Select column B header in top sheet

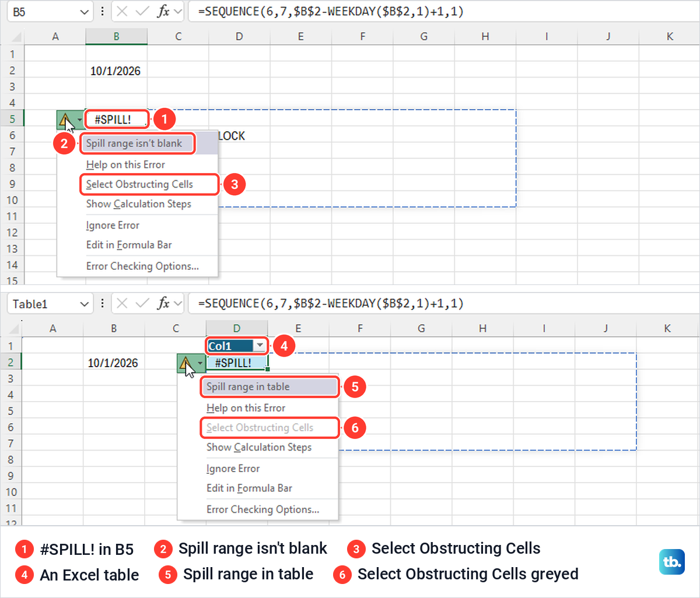click(116, 36)
